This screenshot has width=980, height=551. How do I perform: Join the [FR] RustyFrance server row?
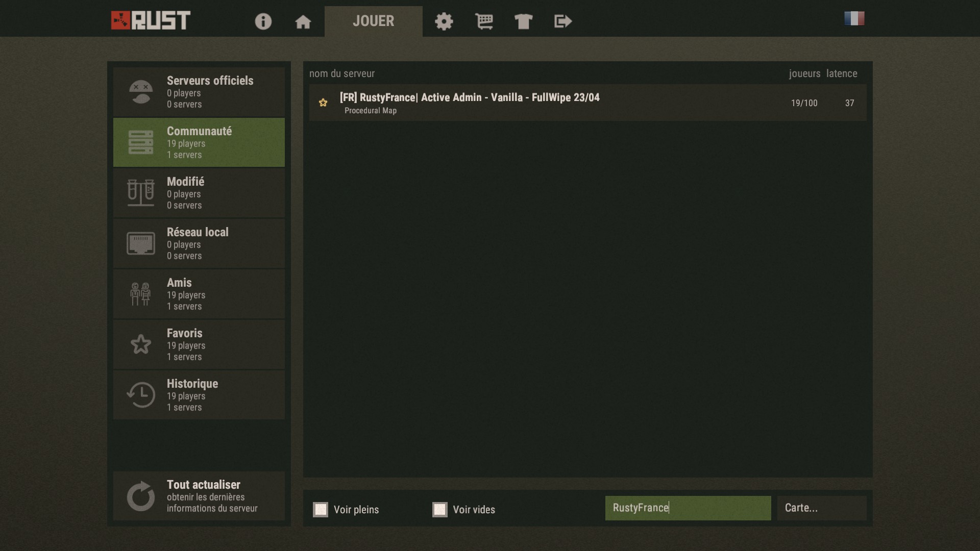[588, 103]
